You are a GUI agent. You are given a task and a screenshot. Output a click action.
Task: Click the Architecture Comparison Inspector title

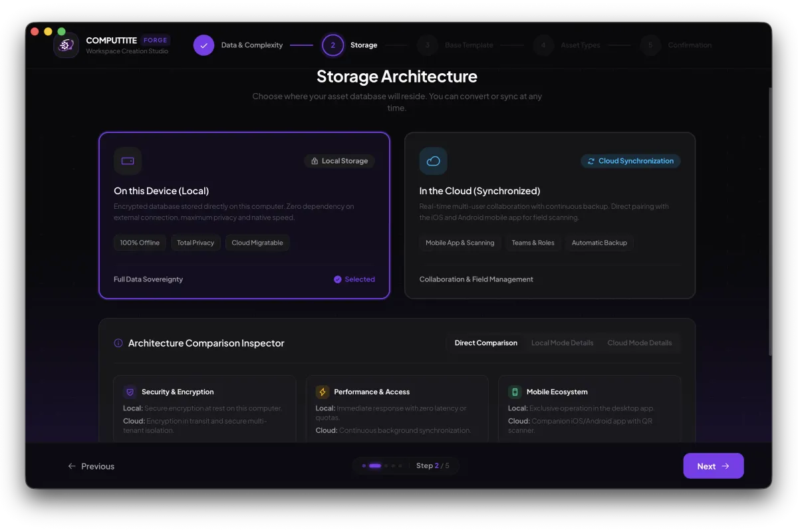coord(206,343)
